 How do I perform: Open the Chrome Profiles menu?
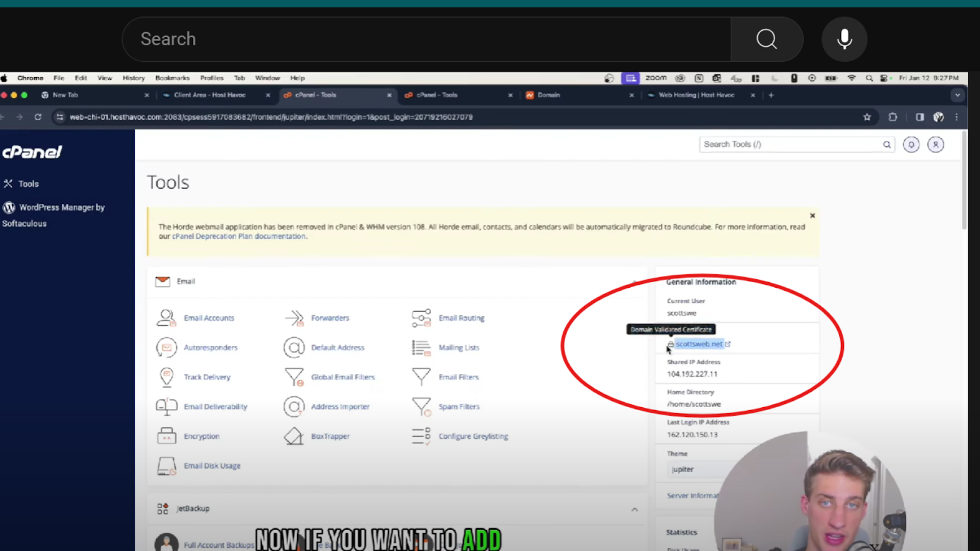(x=212, y=78)
